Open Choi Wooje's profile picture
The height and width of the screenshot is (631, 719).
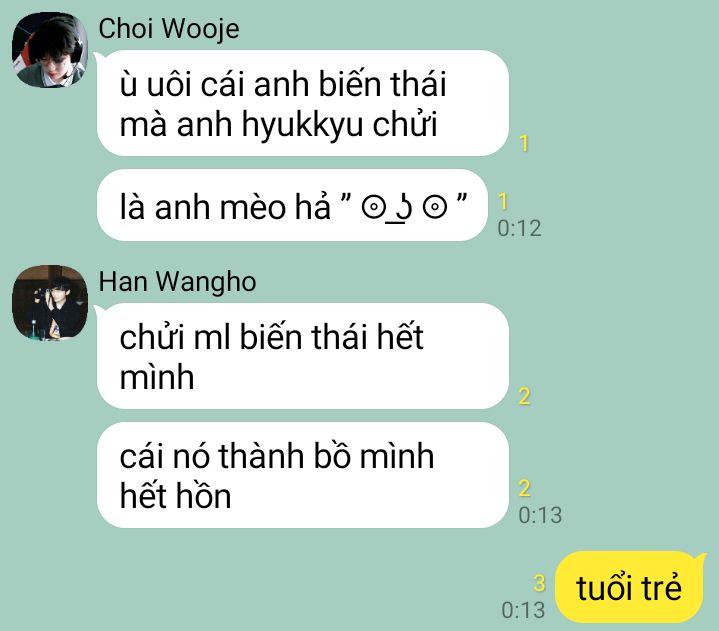click(x=50, y=50)
